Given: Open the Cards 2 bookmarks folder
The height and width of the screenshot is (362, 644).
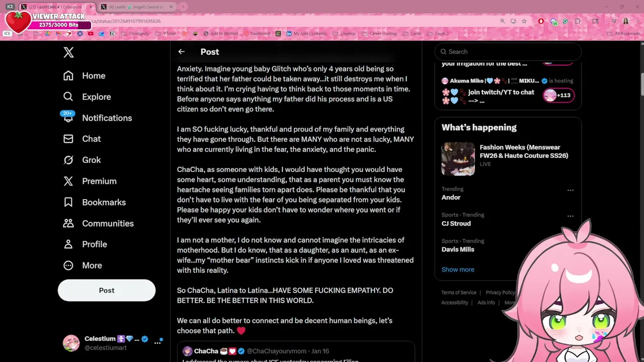Looking at the screenshot, I should 438,34.
